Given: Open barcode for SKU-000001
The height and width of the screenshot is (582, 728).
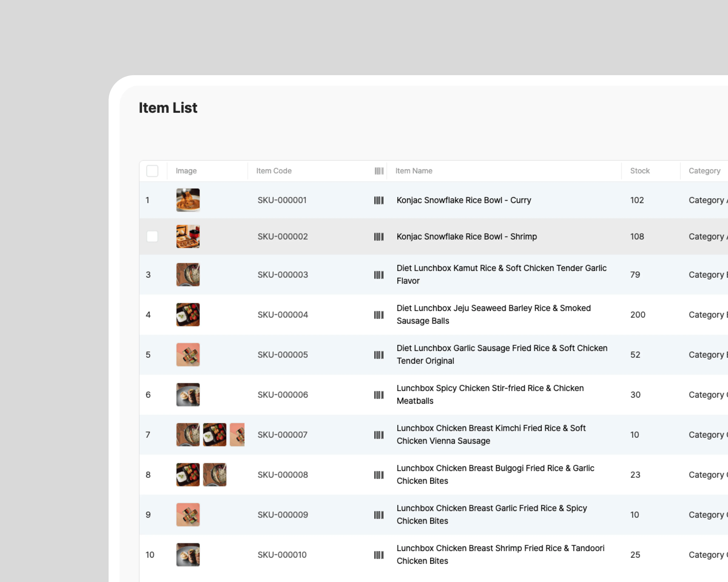Looking at the screenshot, I should [379, 200].
